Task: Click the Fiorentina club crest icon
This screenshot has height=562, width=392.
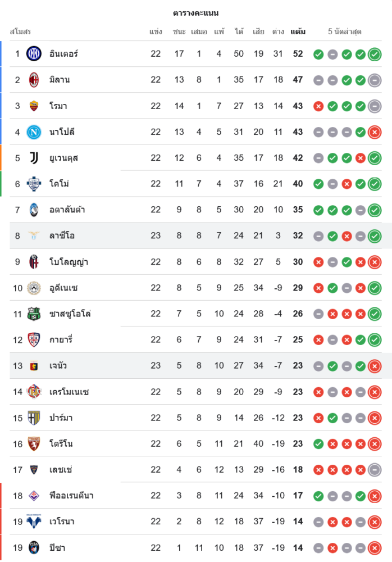Action: coord(34,495)
